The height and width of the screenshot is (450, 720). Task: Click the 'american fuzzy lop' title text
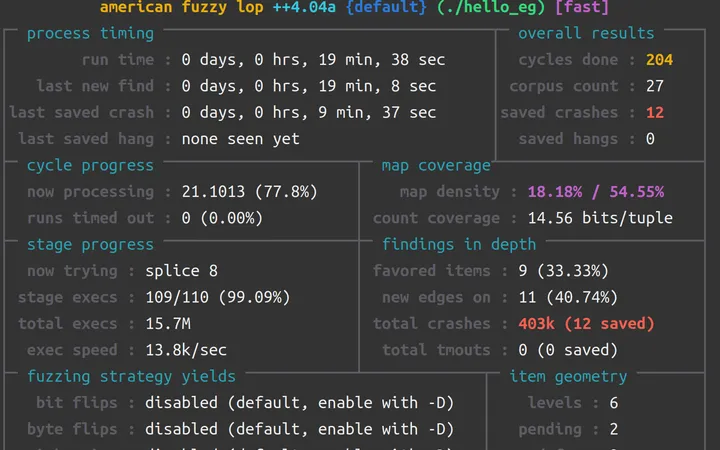point(181,7)
